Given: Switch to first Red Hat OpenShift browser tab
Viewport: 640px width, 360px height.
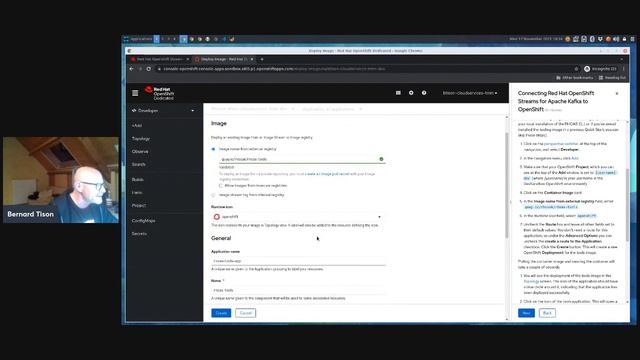Looking at the screenshot, I should 159,59.
